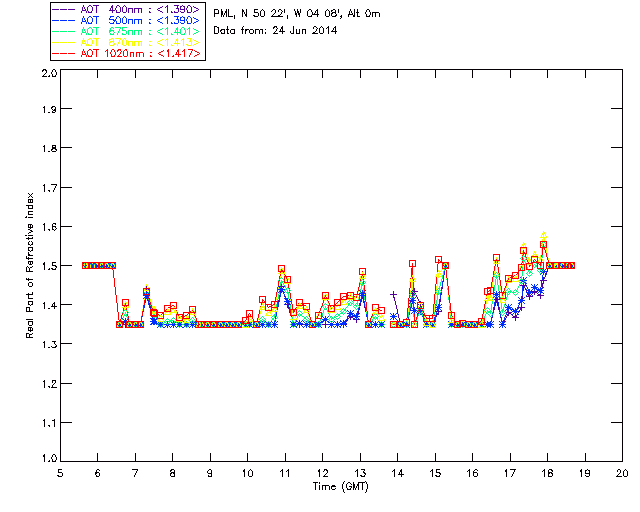Click the x-axis hour label 18

point(547,473)
